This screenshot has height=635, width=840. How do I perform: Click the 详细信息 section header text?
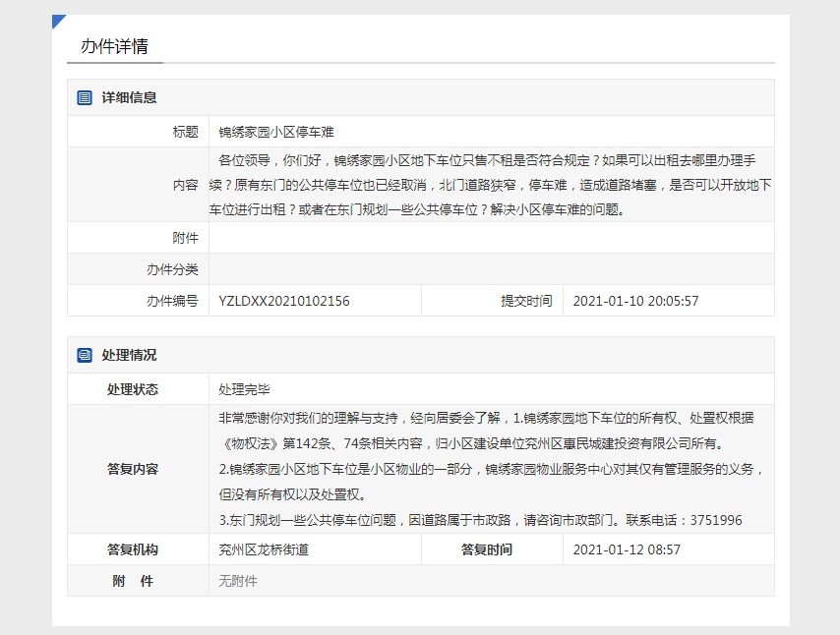pos(129,97)
